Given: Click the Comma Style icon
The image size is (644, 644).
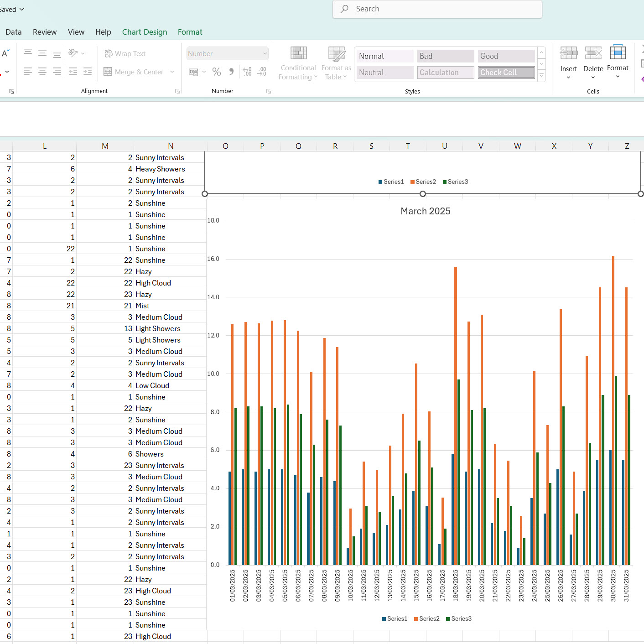Looking at the screenshot, I should (x=231, y=72).
